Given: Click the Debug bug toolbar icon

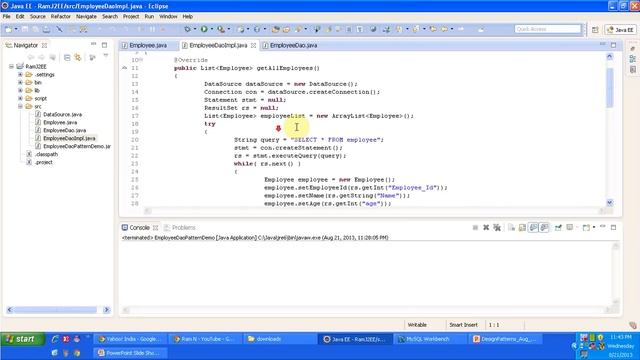Looking at the screenshot, I should click(x=187, y=29).
